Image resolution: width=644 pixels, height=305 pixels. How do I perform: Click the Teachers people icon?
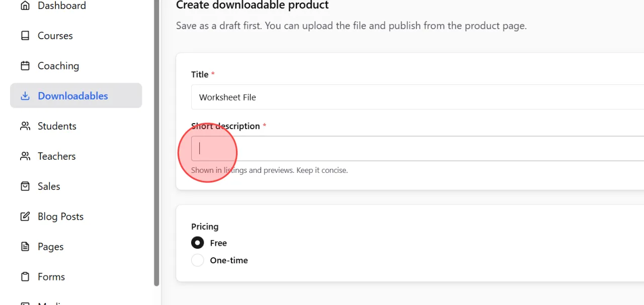25,156
